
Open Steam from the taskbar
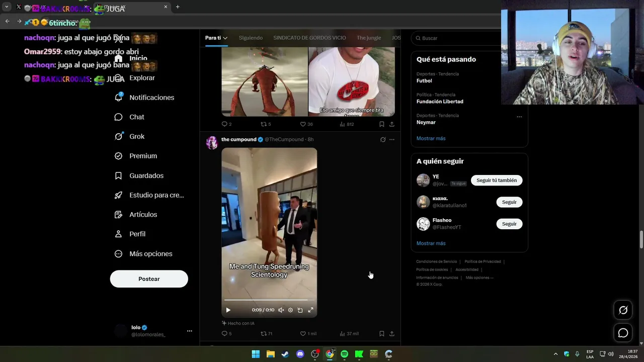point(285,354)
